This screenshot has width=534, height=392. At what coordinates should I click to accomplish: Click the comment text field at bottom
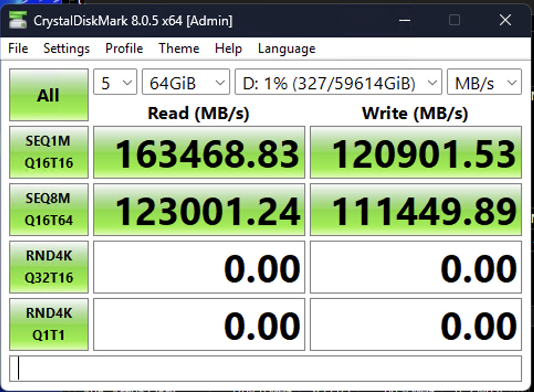[265, 368]
